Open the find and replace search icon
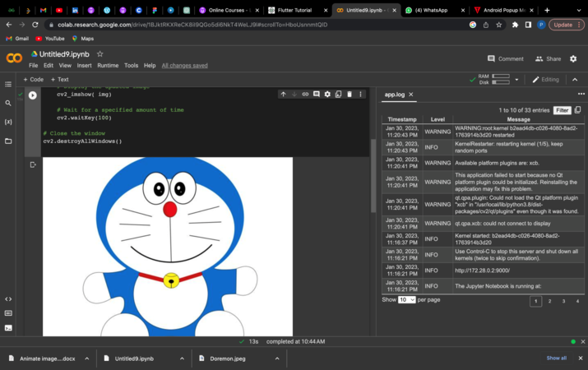This screenshot has height=370, width=588. (9, 104)
